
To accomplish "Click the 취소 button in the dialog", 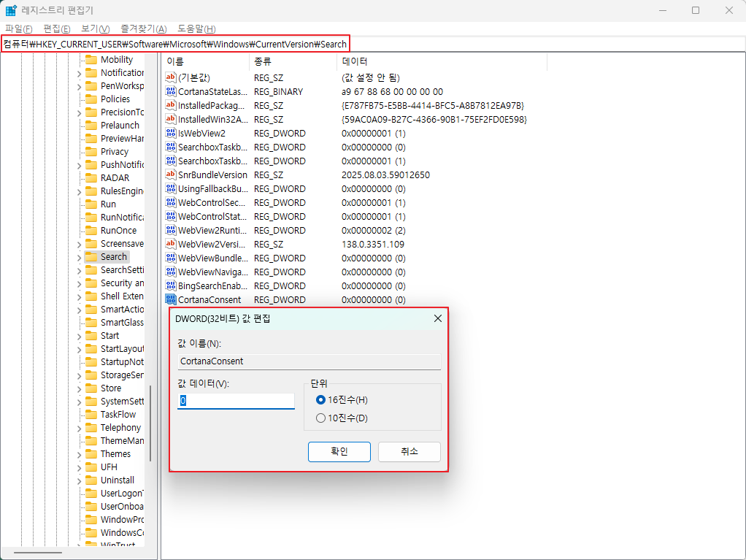I will [409, 451].
